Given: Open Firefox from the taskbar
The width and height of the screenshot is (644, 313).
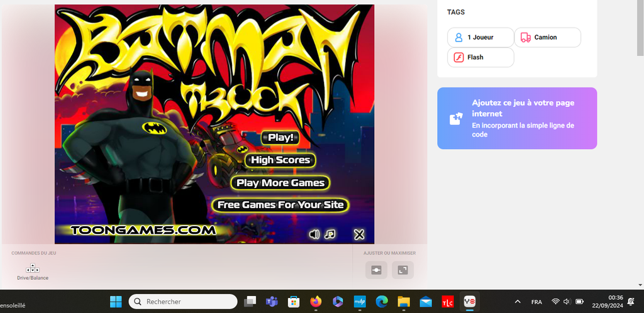Looking at the screenshot, I should (x=315, y=302).
